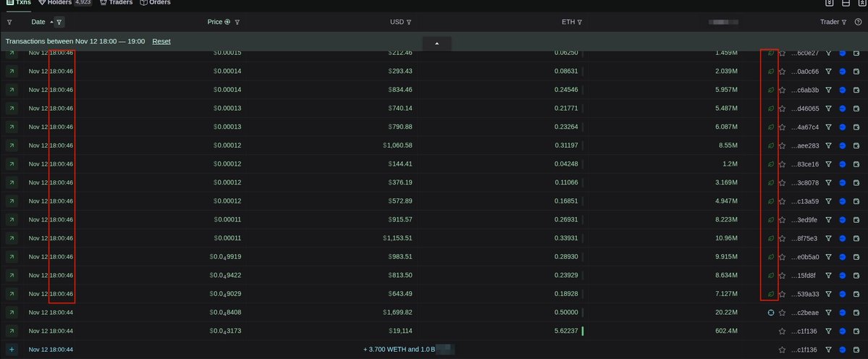868x359 pixels.
Task: Open wallet icon for ...539a33
Action: tap(857, 294)
